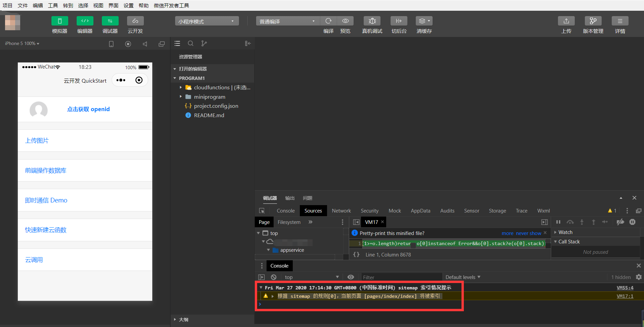
Task: Open the 工具 menu
Action: click(x=52, y=5)
